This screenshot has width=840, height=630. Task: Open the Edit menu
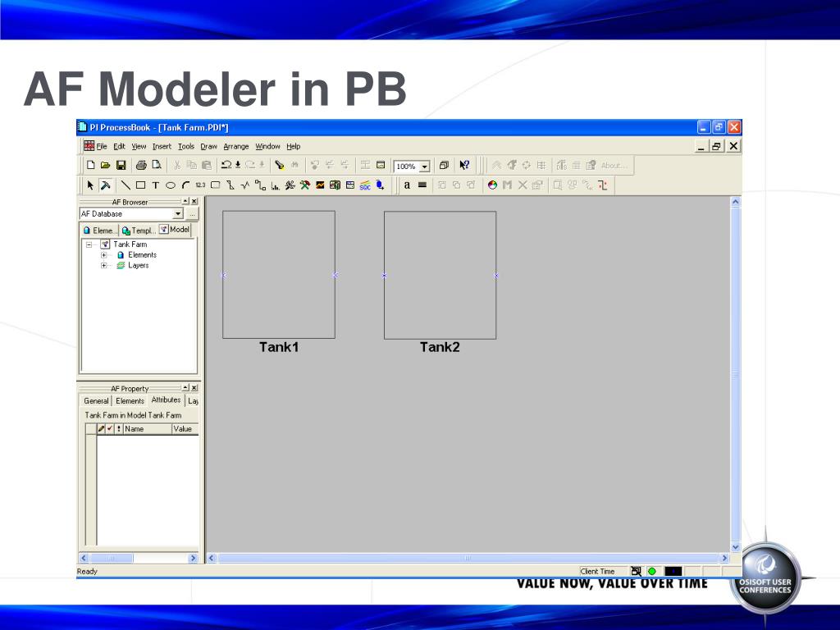click(x=119, y=146)
